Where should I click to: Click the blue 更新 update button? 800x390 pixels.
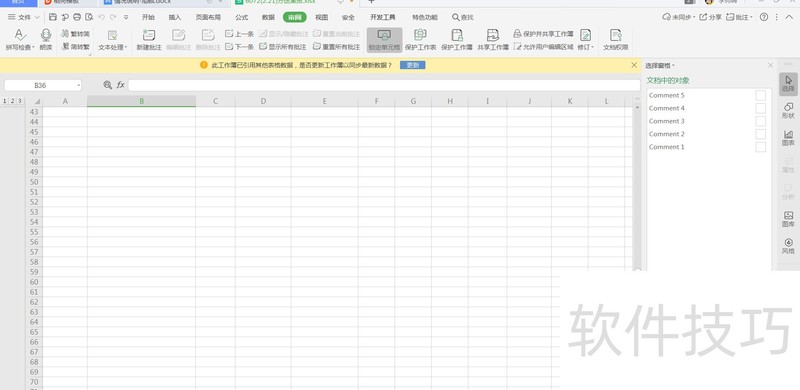[412, 65]
